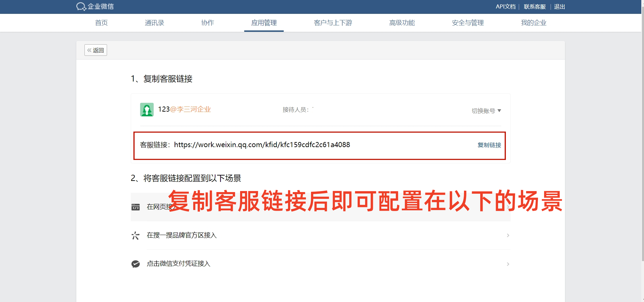Select the 点击微信支付凭证接入 option

[x=320, y=264]
